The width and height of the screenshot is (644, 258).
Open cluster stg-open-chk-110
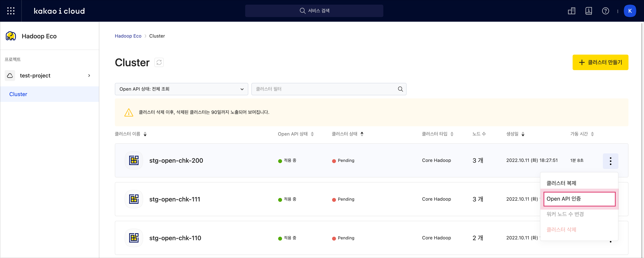pyautogui.click(x=175, y=238)
